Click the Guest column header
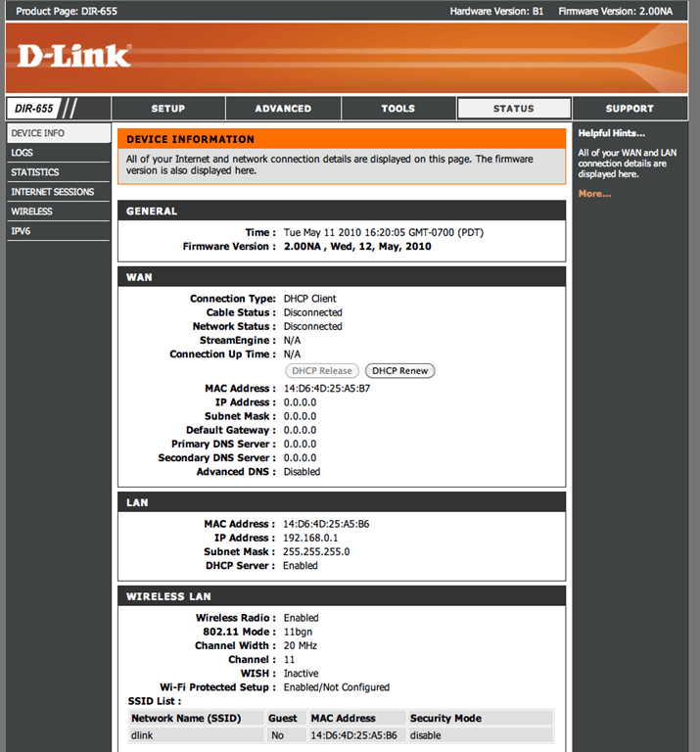 pyautogui.click(x=283, y=718)
